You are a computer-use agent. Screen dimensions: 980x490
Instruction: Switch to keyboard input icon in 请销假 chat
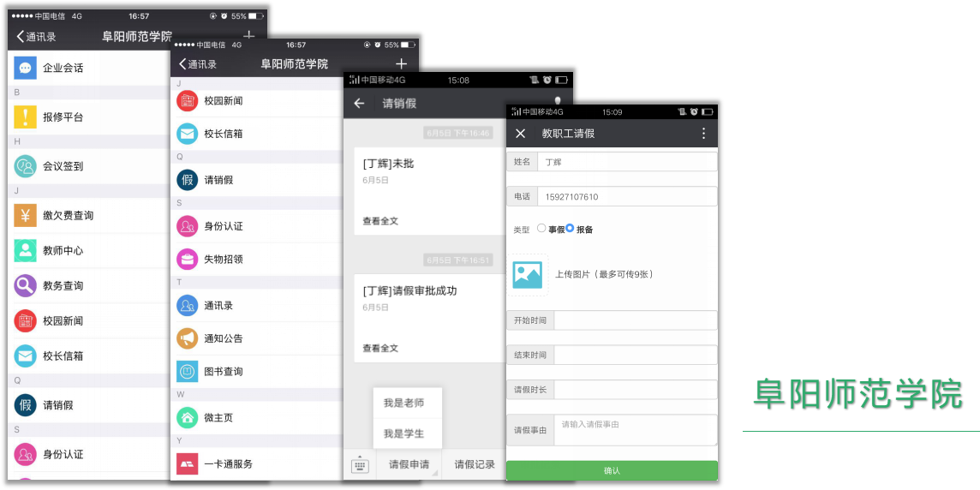click(x=360, y=465)
